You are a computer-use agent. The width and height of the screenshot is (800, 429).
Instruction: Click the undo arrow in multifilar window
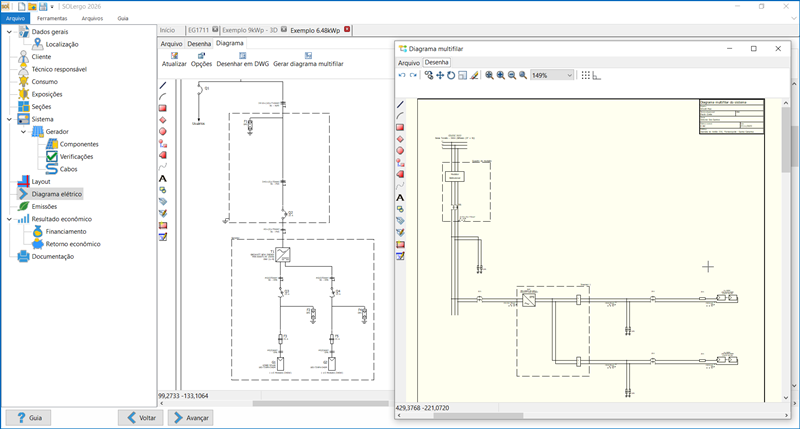click(x=402, y=75)
